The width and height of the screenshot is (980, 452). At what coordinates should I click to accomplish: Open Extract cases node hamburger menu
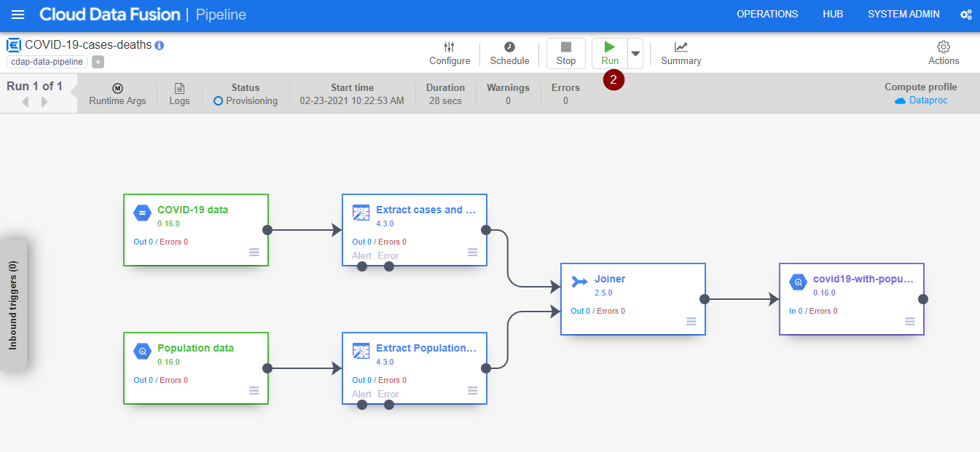point(473,252)
